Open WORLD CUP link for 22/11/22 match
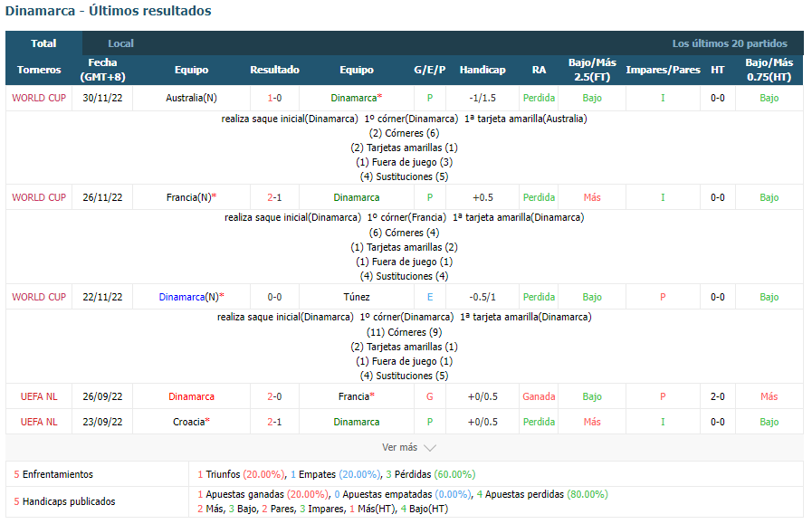 39,297
